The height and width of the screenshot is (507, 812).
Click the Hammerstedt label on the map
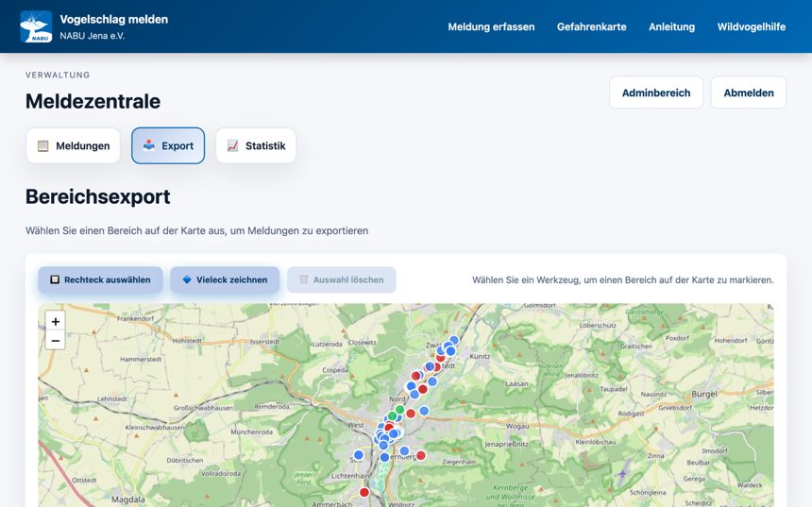coord(141,359)
